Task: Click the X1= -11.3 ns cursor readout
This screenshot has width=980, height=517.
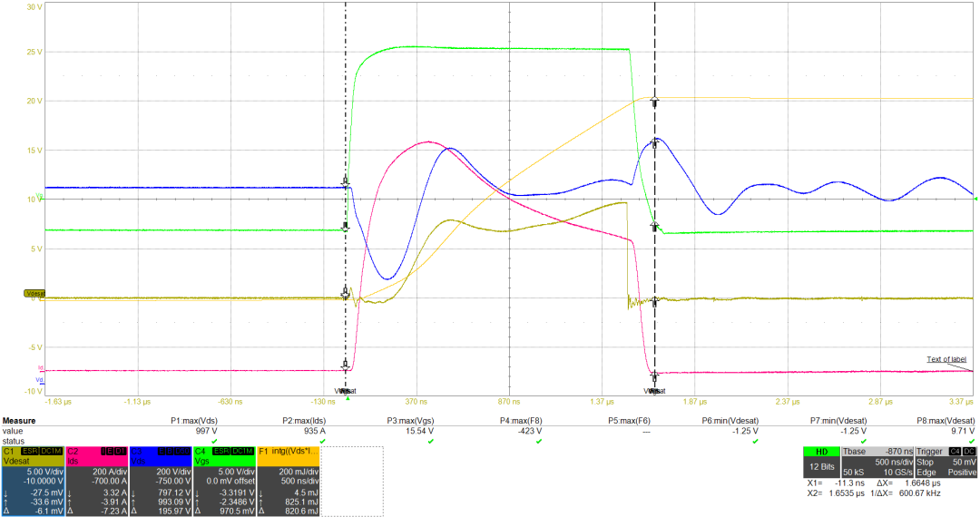Action: point(835,483)
